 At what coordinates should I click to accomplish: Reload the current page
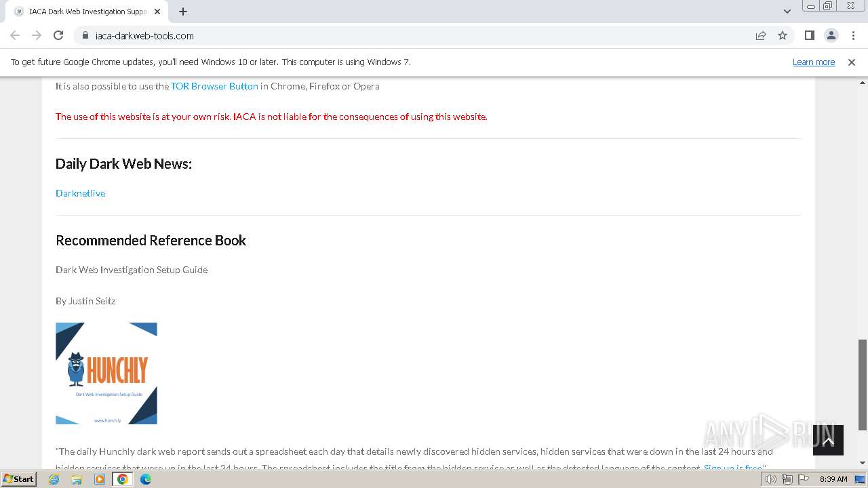pos(58,35)
